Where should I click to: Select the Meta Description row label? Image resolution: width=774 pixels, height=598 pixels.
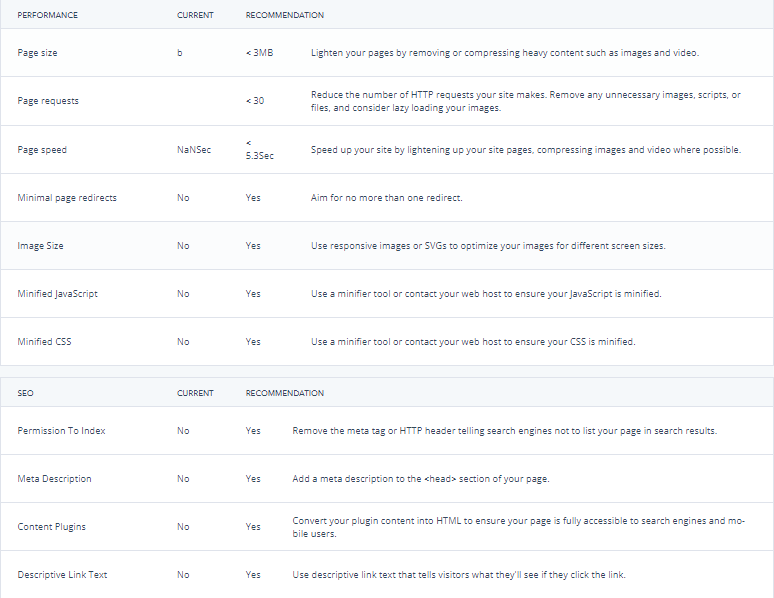click(54, 478)
